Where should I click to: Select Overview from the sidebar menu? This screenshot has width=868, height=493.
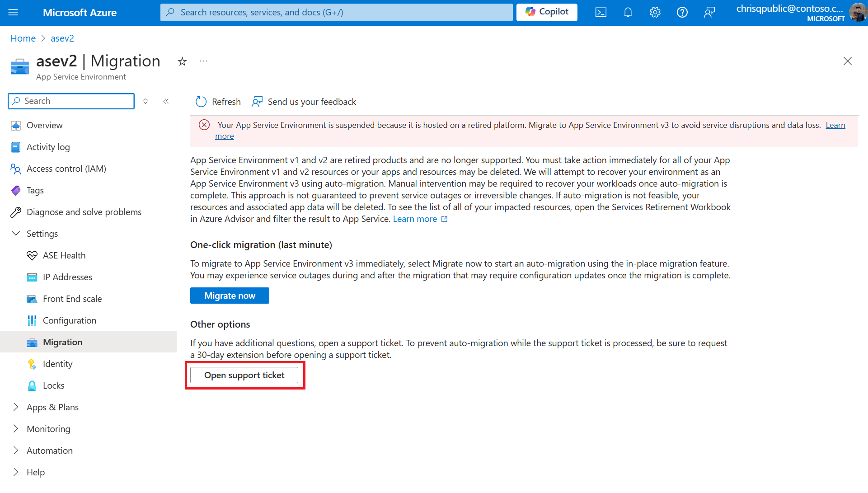click(x=45, y=125)
